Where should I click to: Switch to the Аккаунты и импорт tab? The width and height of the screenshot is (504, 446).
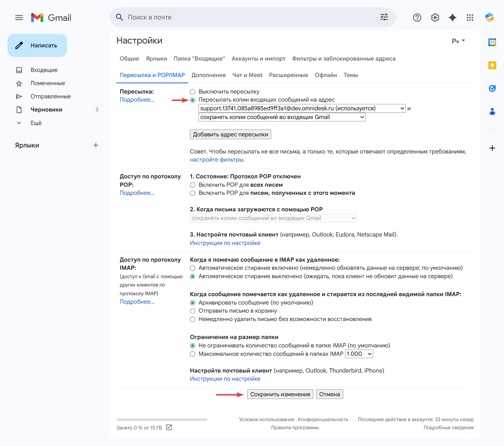tap(258, 59)
